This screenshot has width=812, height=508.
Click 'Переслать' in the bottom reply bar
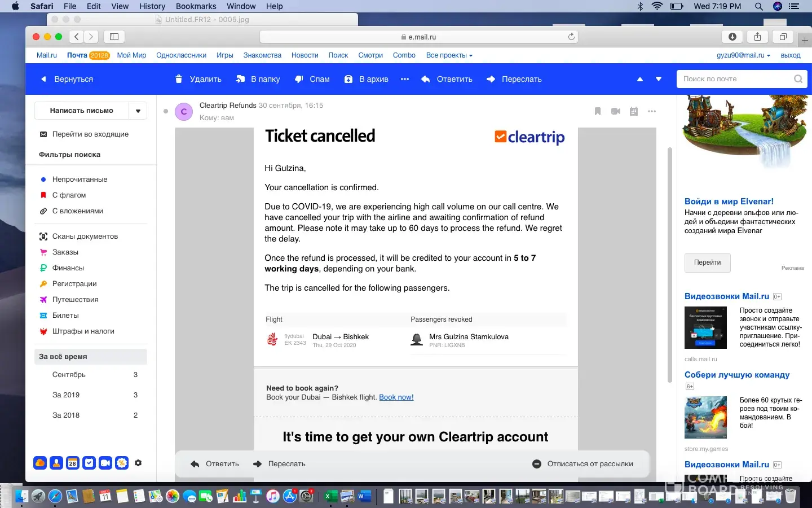click(279, 464)
